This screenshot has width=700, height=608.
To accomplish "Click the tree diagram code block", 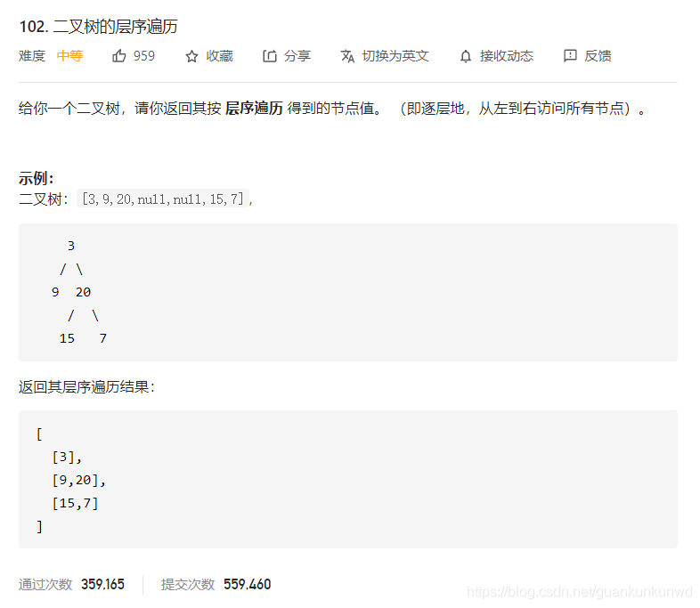I will (348, 292).
